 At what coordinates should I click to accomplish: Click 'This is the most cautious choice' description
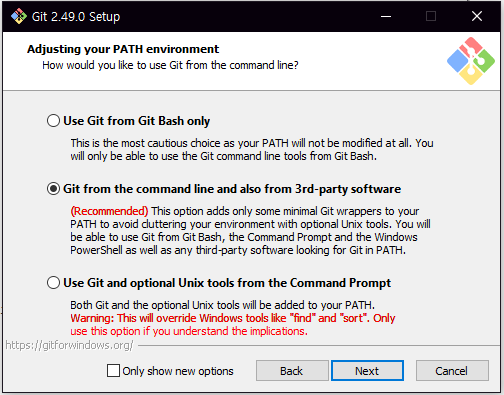252,150
